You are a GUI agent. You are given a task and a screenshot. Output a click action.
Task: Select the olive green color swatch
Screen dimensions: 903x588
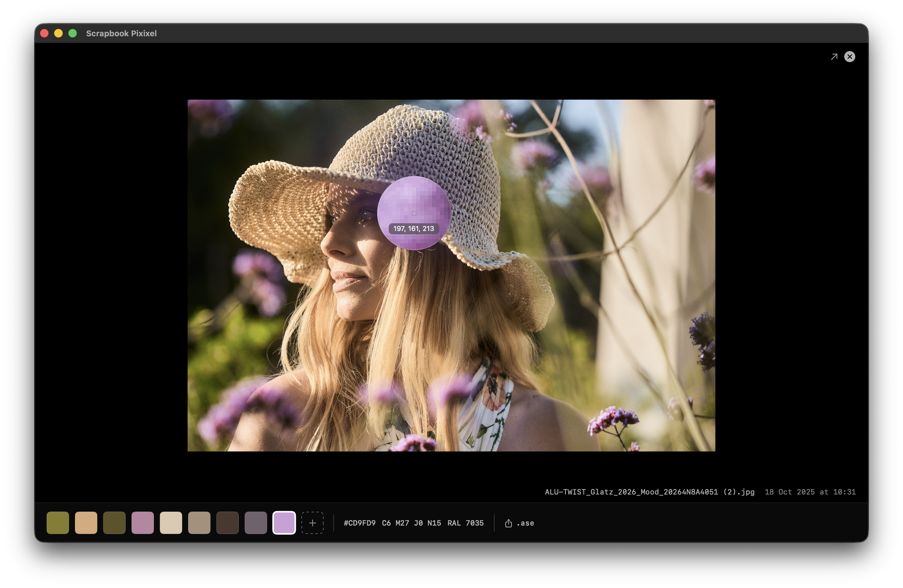(x=58, y=523)
